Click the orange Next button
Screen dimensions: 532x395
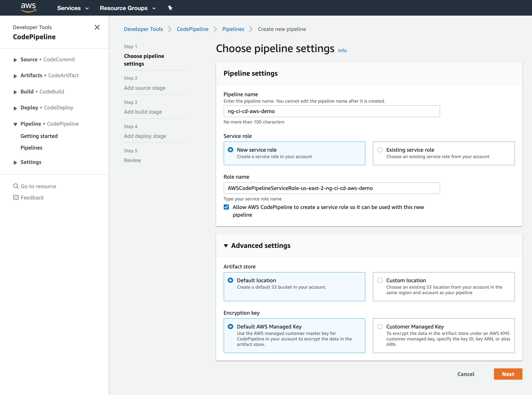pyautogui.click(x=508, y=374)
